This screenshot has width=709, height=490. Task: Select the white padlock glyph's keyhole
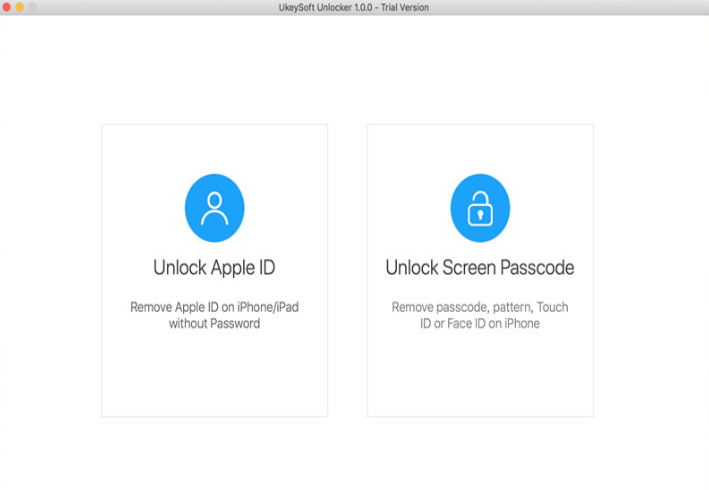tap(480, 216)
